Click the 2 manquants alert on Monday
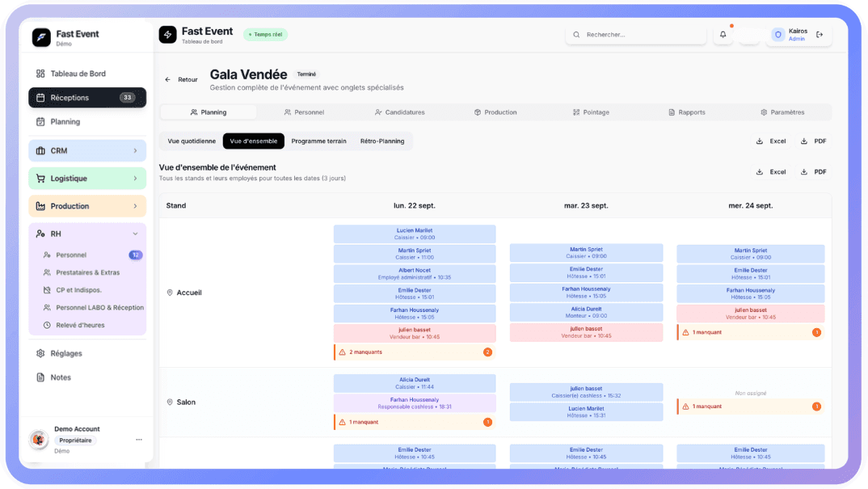868x489 pixels. coord(415,352)
